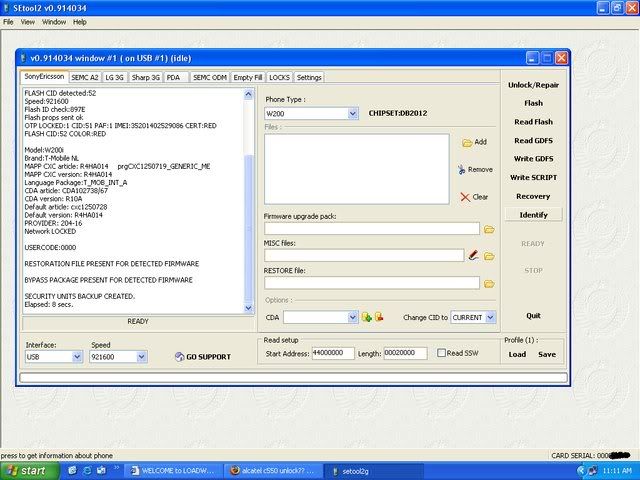640x480 pixels.
Task: Click the Write GDFS button
Action: click(533, 159)
